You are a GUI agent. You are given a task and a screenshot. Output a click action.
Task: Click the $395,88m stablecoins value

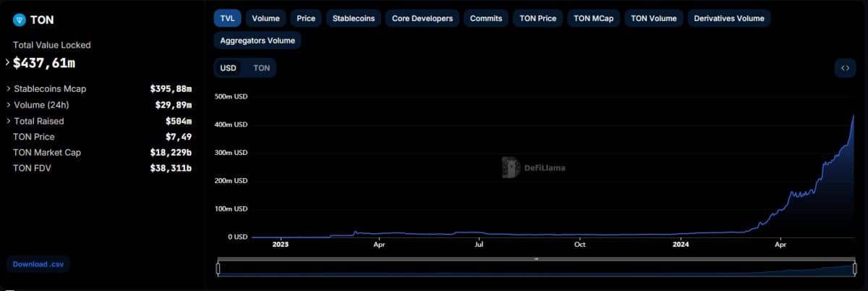coord(171,89)
